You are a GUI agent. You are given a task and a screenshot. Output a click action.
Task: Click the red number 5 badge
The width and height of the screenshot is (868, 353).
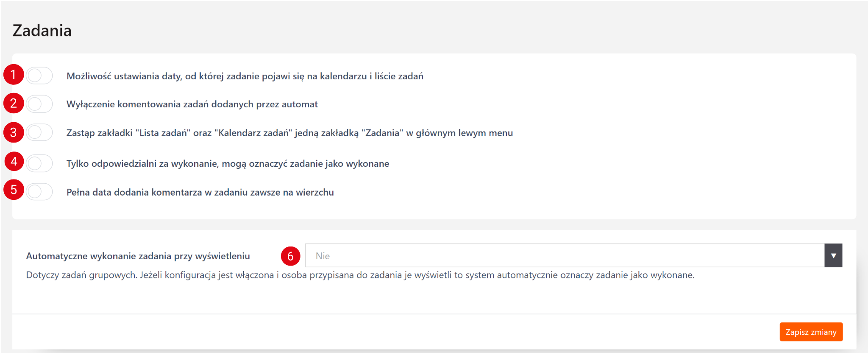point(14,190)
